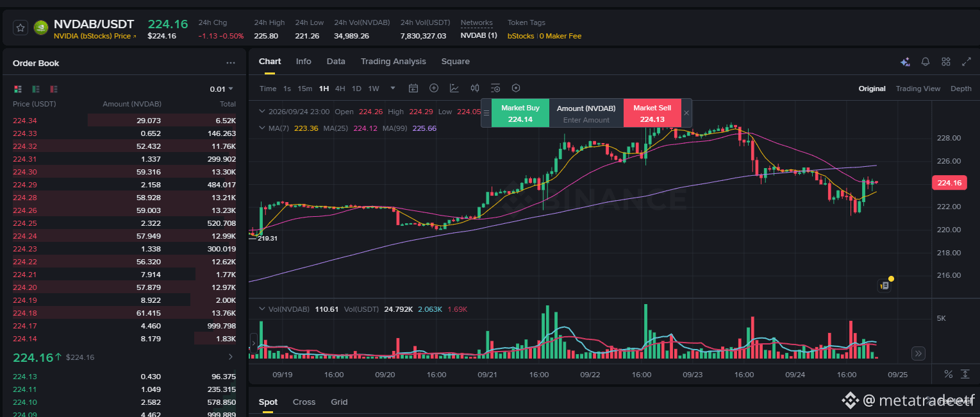Open the layout grid settings icon
The width and height of the screenshot is (980, 417).
click(x=946, y=62)
